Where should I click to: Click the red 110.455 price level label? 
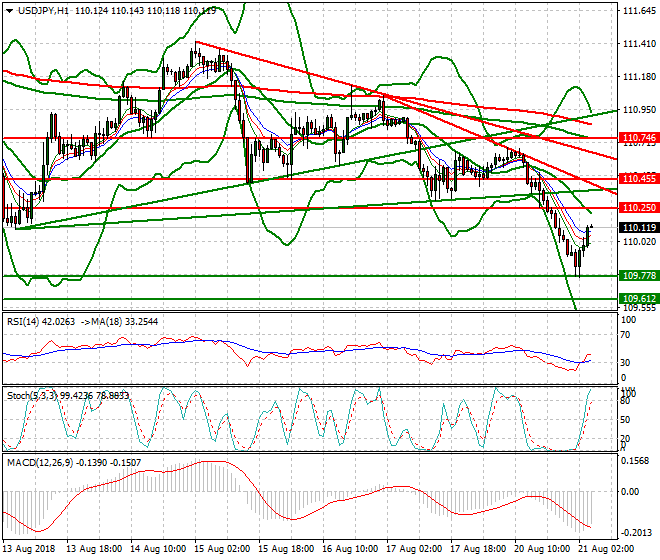click(x=639, y=179)
